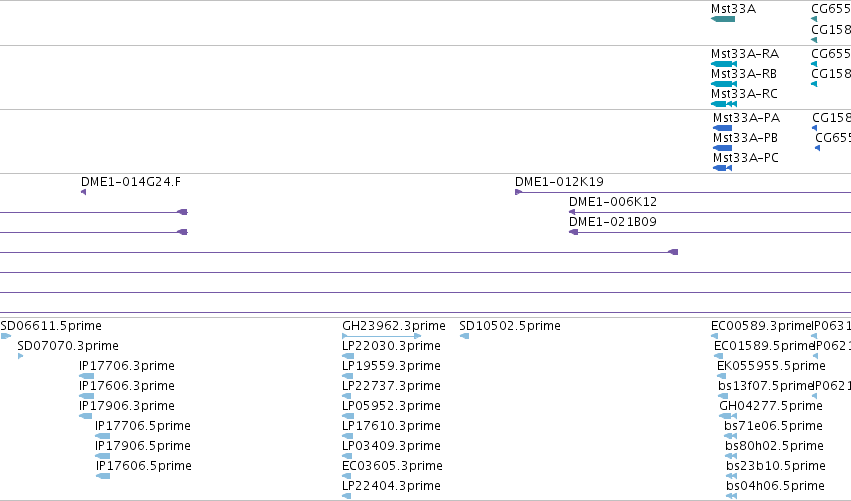This screenshot has width=851, height=501.
Task: Select the DME1-006K12 clone
Action: pos(710,212)
